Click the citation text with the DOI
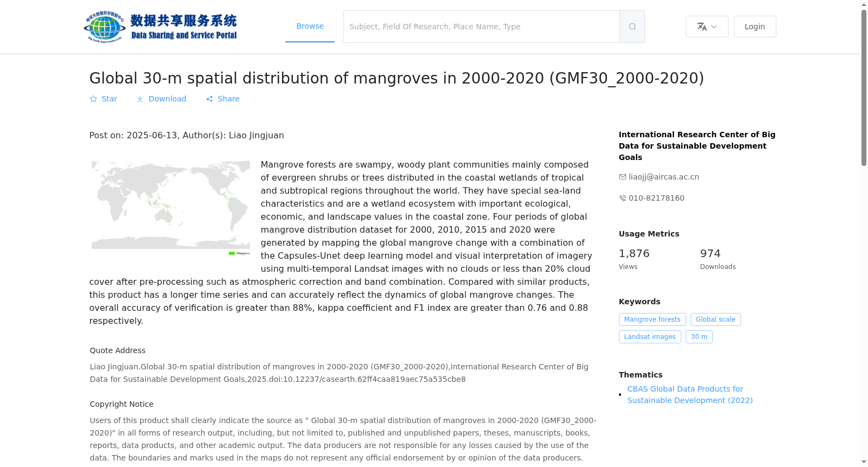Image resolution: width=868 pixels, height=467 pixels. [339, 373]
